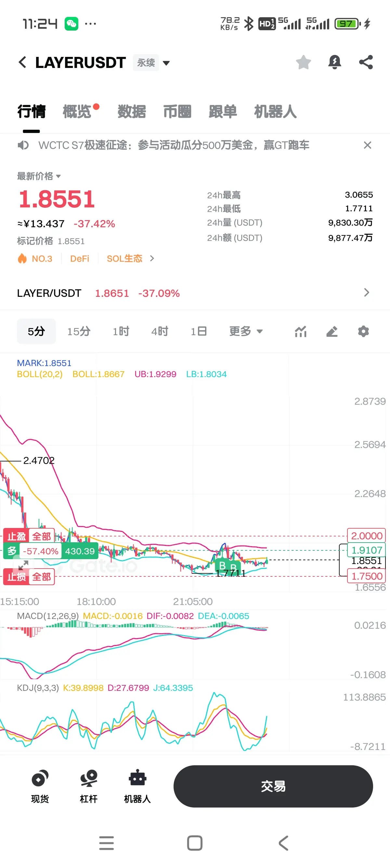Switch to the 数据 tab
Image resolution: width=390 pixels, height=868 pixels.
point(132,112)
